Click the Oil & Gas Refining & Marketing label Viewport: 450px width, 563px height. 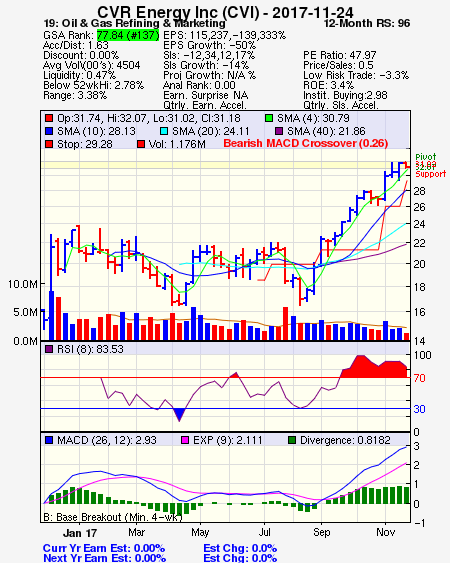pyautogui.click(x=134, y=24)
